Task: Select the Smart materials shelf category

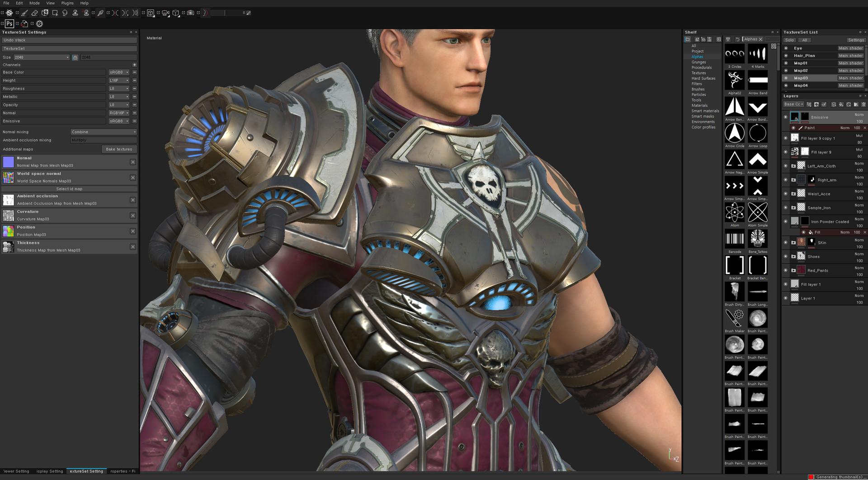Action: [705, 111]
